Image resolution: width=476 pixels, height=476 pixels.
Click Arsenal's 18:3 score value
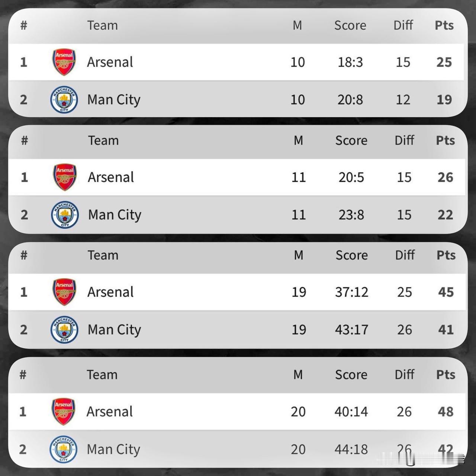pos(350,62)
